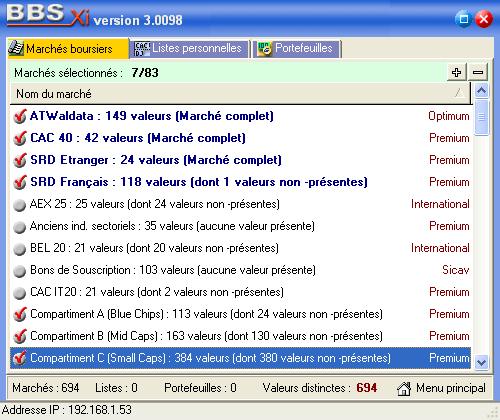Click Listes : 0 status entry

pos(116,388)
